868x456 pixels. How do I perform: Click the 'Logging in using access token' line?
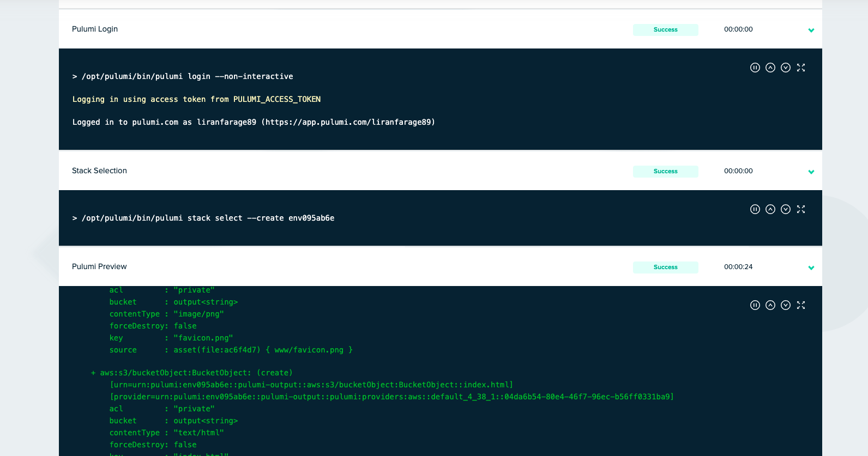click(196, 99)
